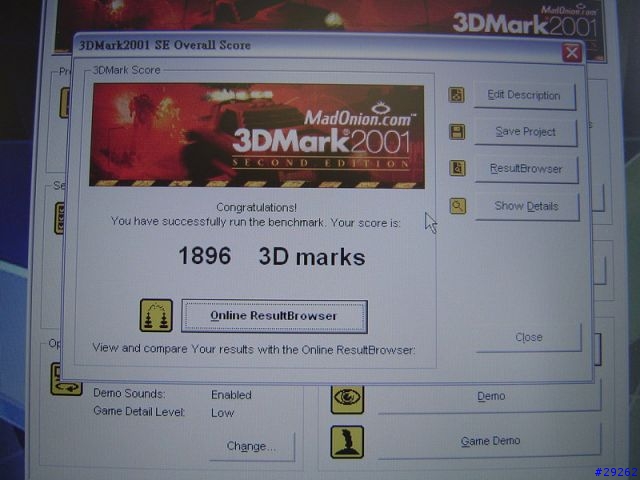Click the options monitor icon in main window
The width and height of the screenshot is (640, 480).
point(66,380)
